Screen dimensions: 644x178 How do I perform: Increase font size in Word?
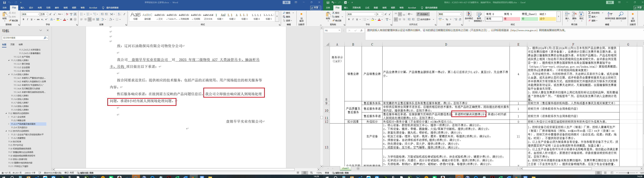click(50, 14)
